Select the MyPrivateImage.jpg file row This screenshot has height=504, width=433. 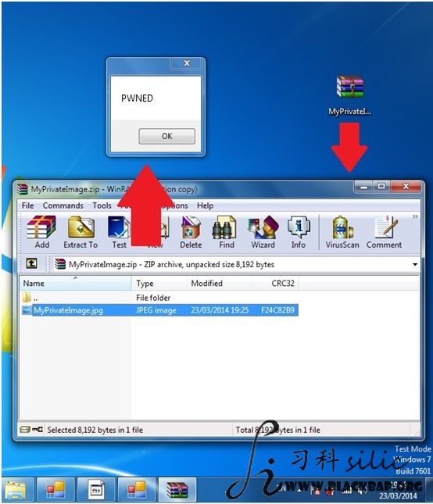160,310
